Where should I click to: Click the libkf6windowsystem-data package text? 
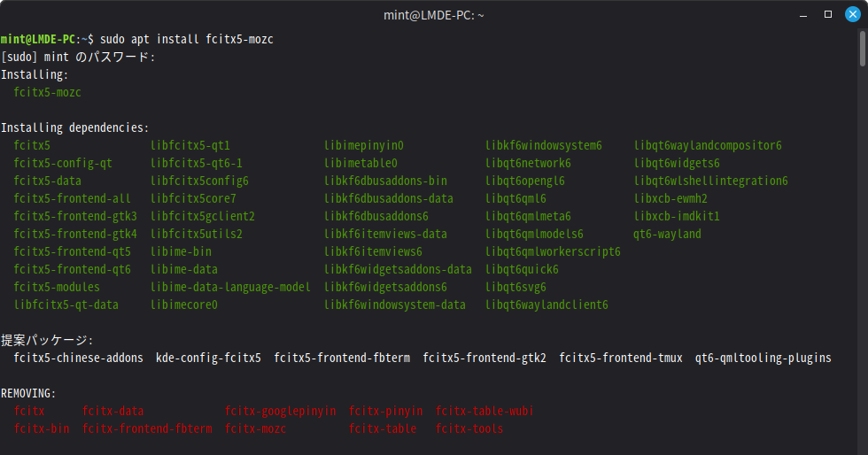394,305
